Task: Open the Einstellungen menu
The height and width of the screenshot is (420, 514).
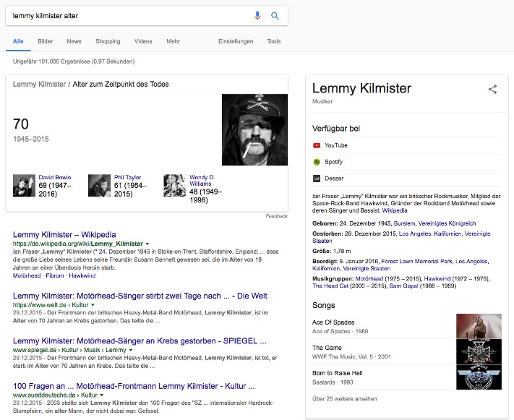Action: (236, 41)
